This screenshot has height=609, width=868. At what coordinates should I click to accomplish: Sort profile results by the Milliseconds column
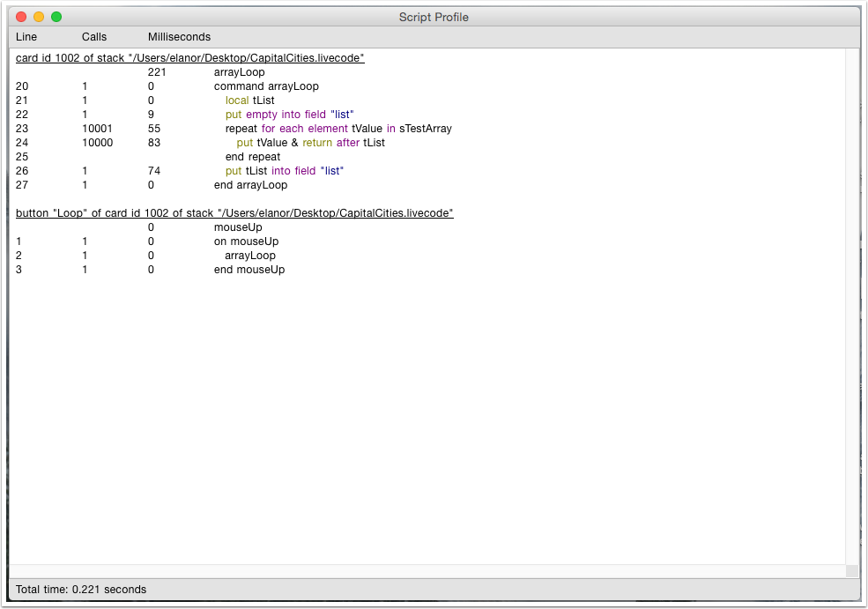(179, 36)
